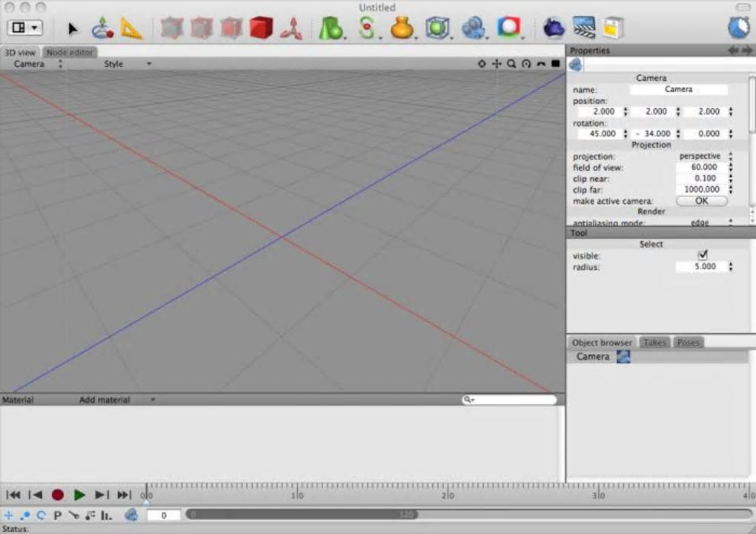Screen dimensions: 756x534
Task: Click the camera name input field
Action: 678,89
